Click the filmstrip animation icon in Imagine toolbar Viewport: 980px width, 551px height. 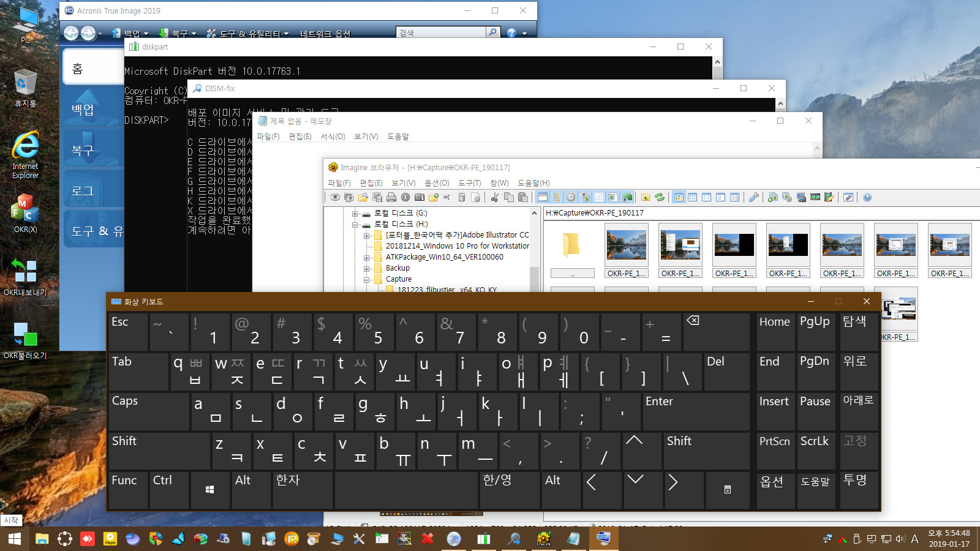click(x=815, y=197)
